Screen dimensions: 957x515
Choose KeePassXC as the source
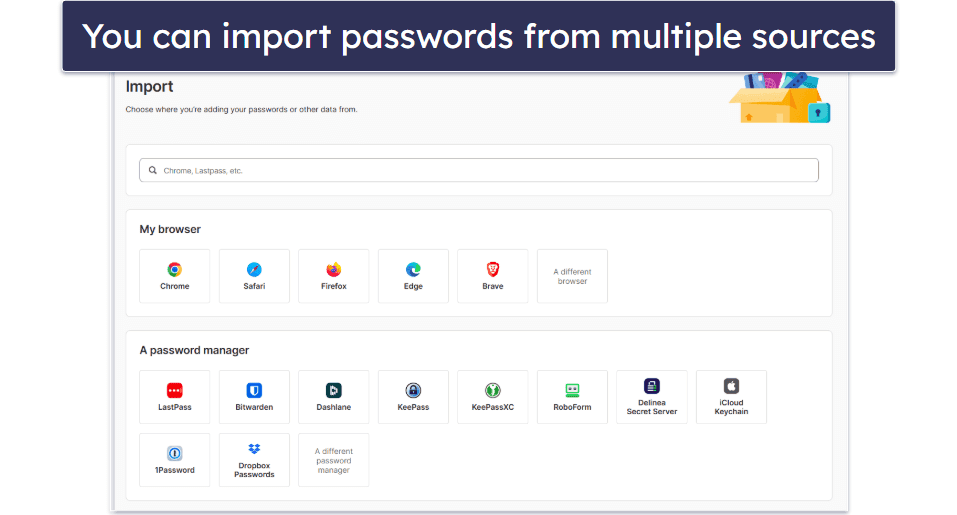(492, 397)
